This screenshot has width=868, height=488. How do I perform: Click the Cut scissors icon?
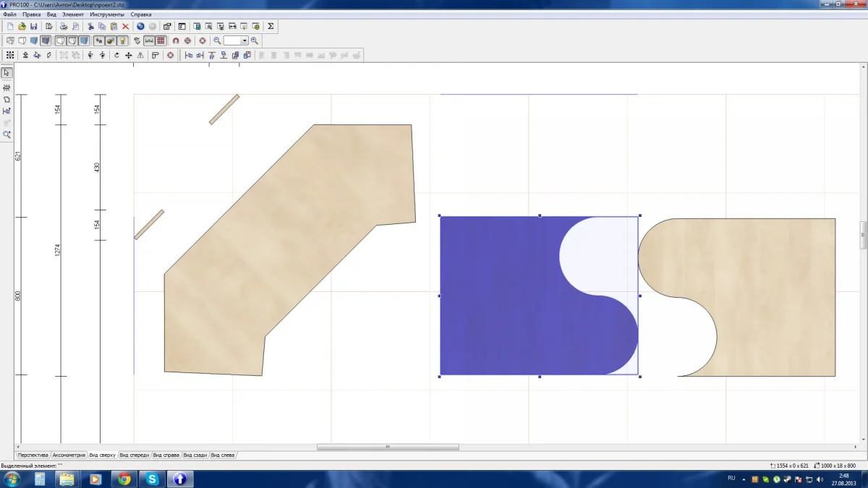click(x=90, y=27)
